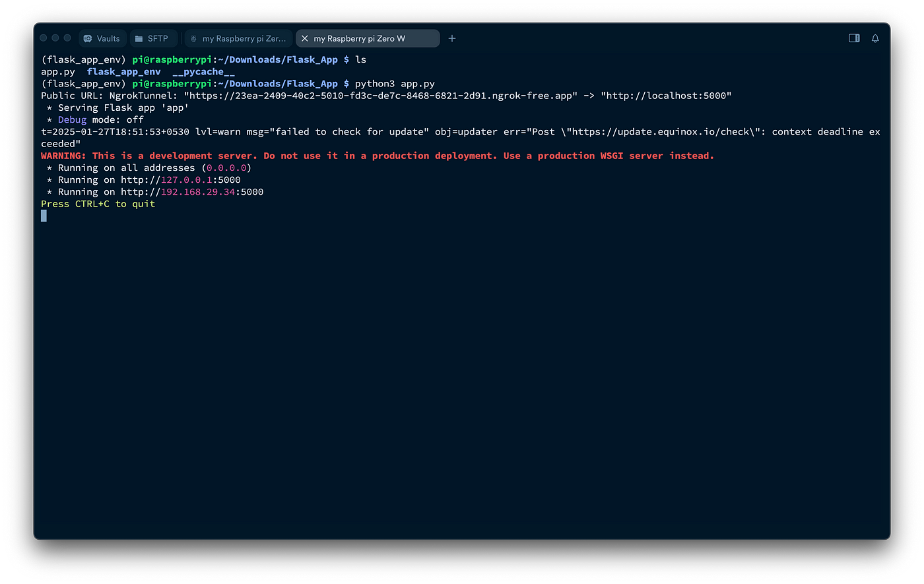This screenshot has width=924, height=584.
Task: Click the 192.168.29.34:5000 address
Action: point(212,192)
